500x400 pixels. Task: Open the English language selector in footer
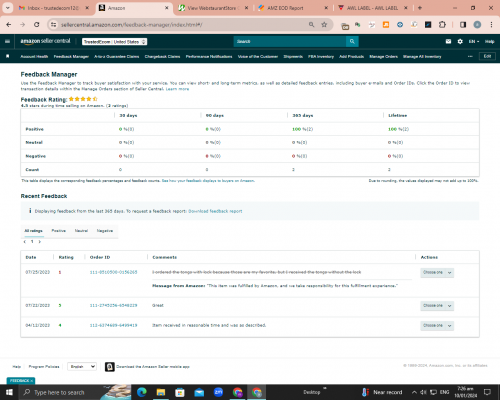(82, 367)
